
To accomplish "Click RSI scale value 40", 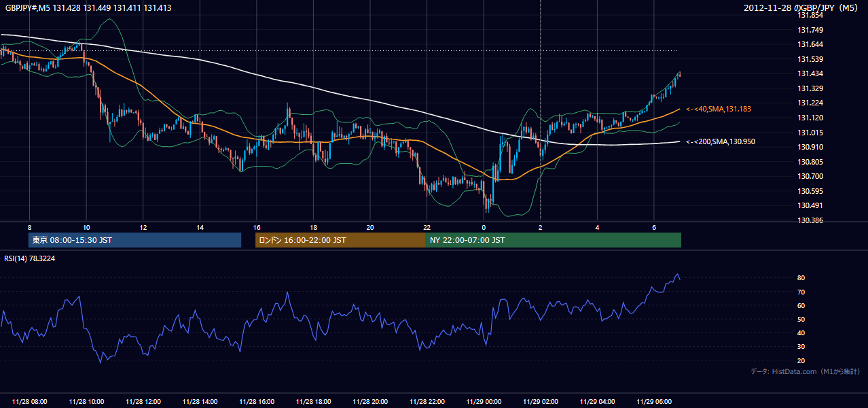I will (x=801, y=333).
